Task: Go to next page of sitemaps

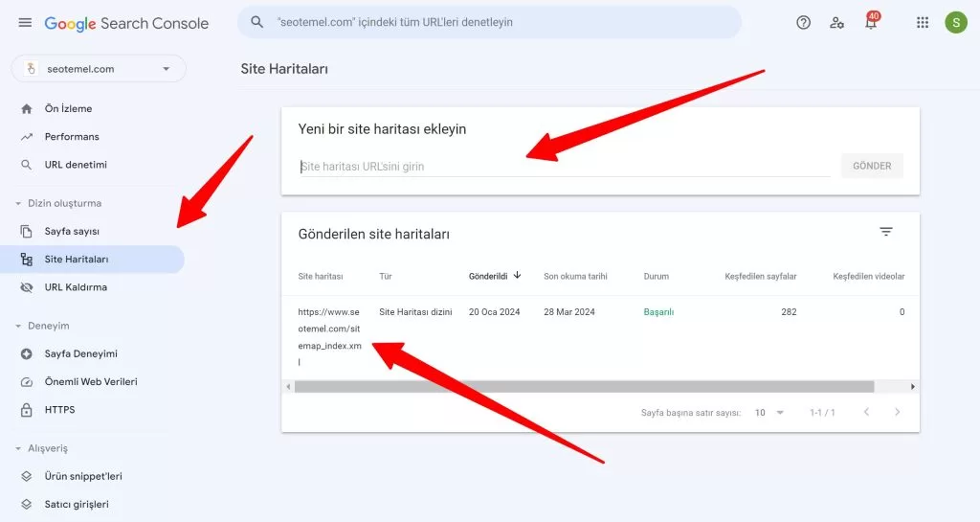Action: [x=898, y=412]
